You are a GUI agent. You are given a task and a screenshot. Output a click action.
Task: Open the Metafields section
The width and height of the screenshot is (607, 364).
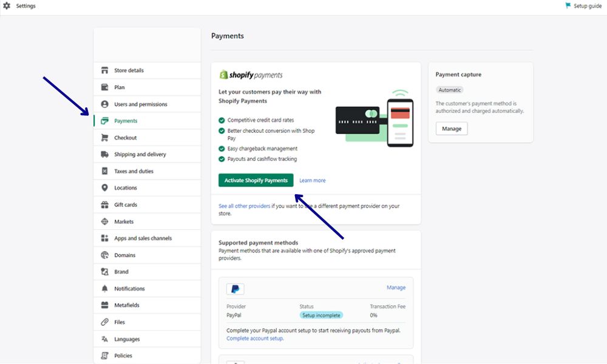147,305
